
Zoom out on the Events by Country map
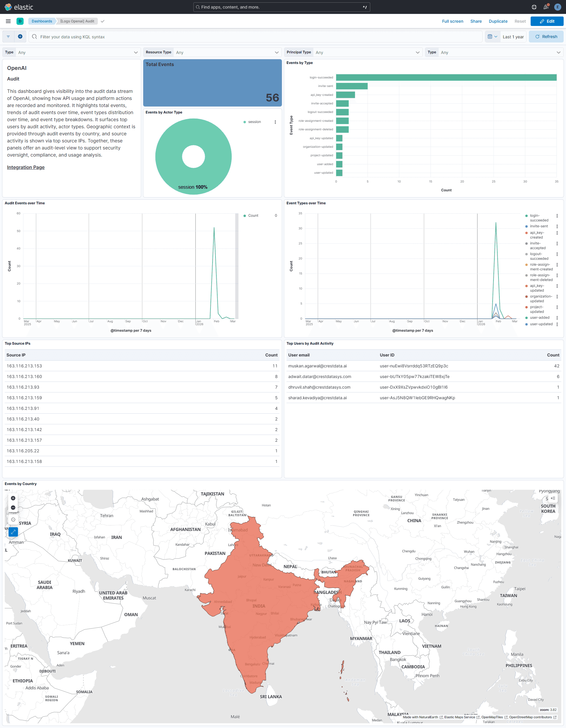13,508
